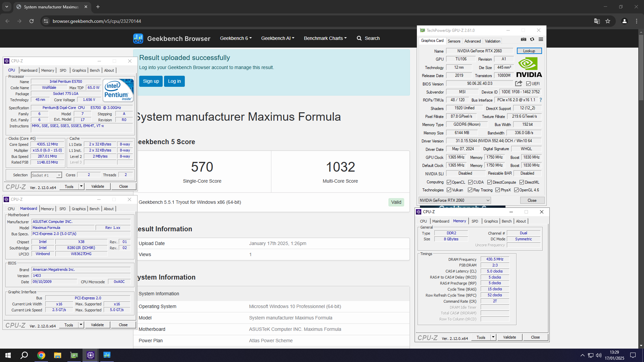Open Chrome tab search dropdown
The image size is (644, 362).
(7, 7)
